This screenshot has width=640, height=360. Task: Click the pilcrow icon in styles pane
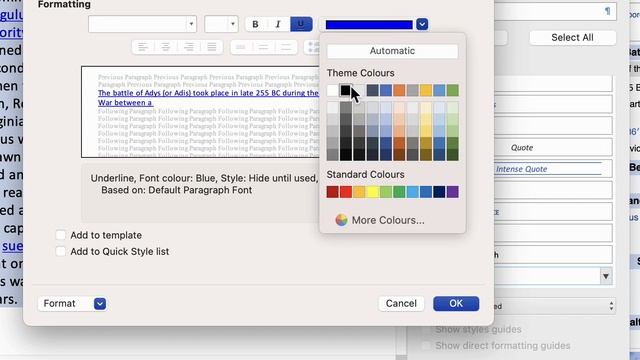pos(607,11)
